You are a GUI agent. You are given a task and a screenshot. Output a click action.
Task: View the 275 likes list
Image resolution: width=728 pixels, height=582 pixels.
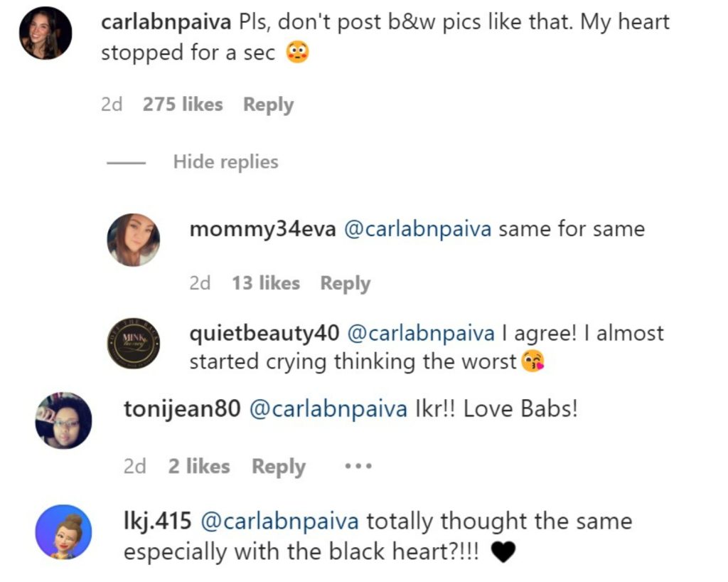183,105
